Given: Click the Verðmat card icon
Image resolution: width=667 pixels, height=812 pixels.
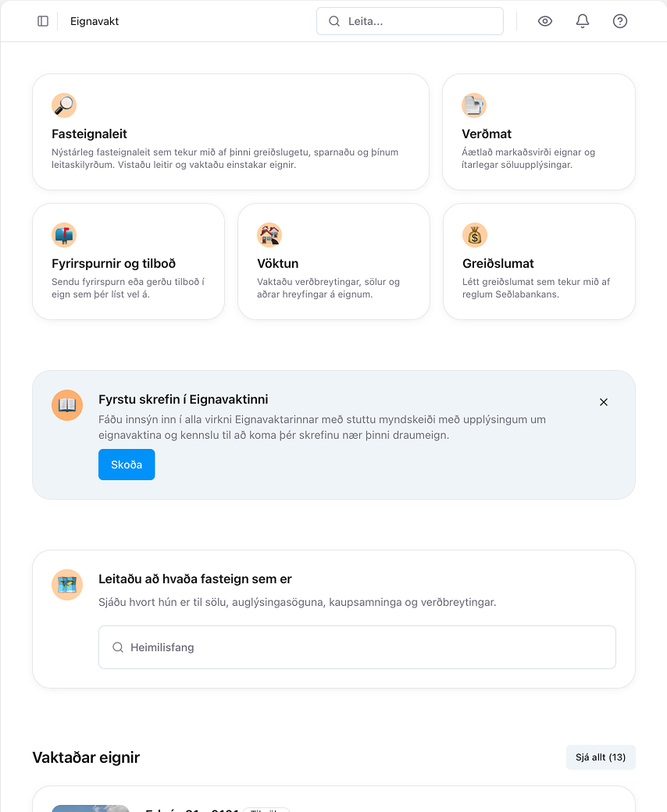Looking at the screenshot, I should point(474,105).
